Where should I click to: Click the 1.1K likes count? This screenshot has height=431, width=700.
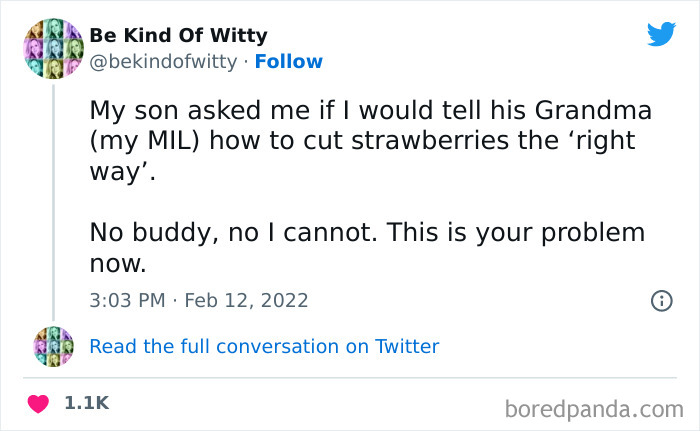coord(86,404)
